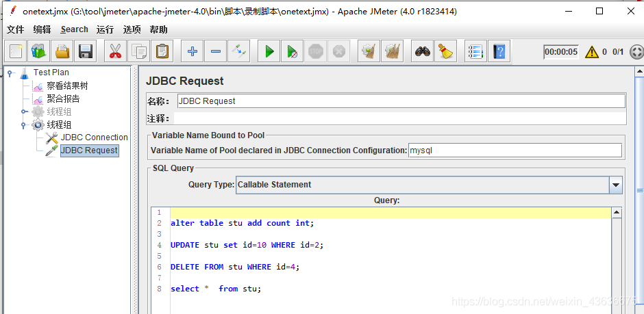This screenshot has height=314, width=644.
Task: Click the yellow warning log icon
Action: 592,52
